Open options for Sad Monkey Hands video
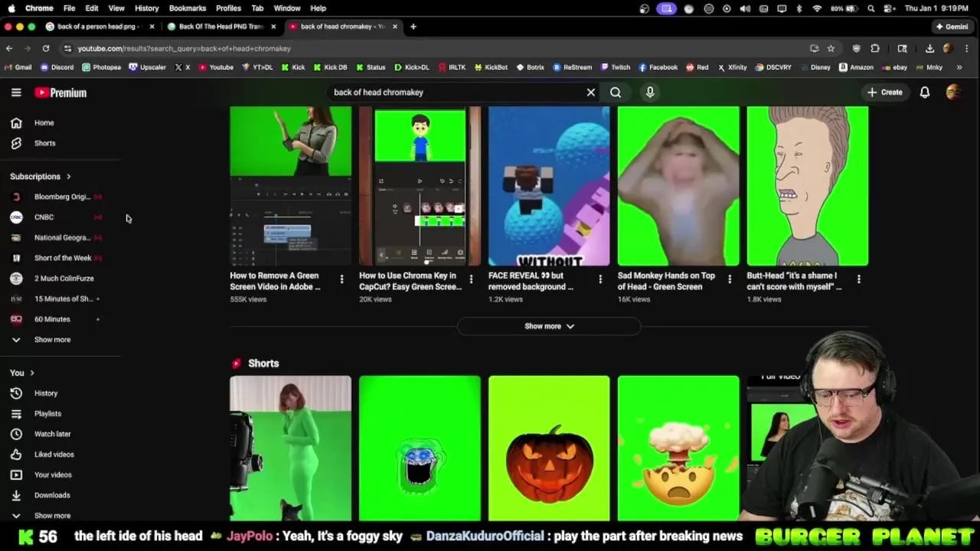 coord(730,279)
